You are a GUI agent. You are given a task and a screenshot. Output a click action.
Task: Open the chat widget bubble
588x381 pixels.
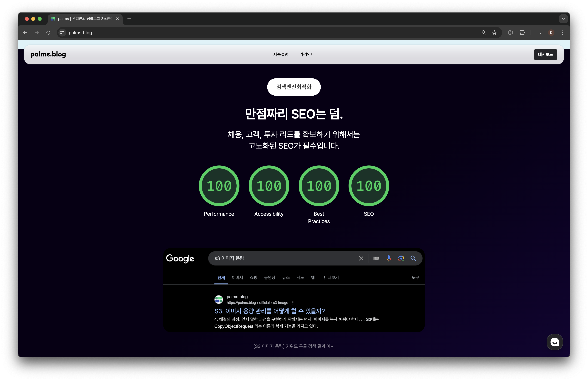click(x=555, y=342)
